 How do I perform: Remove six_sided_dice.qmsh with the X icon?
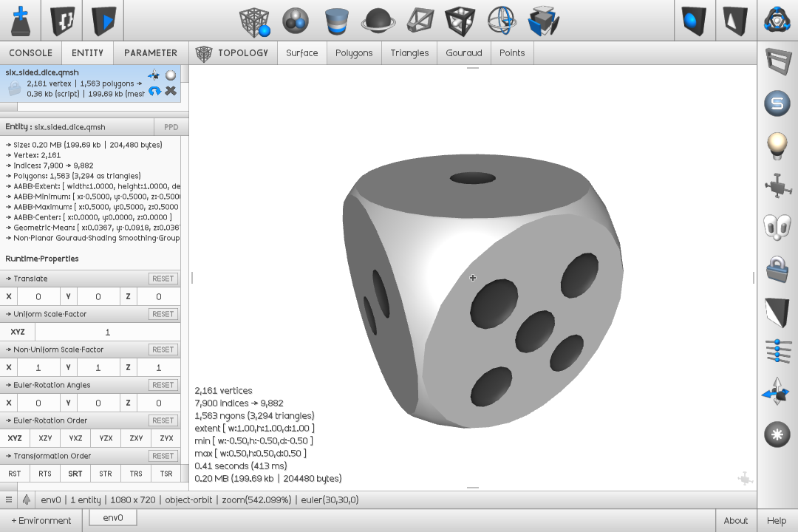171,91
